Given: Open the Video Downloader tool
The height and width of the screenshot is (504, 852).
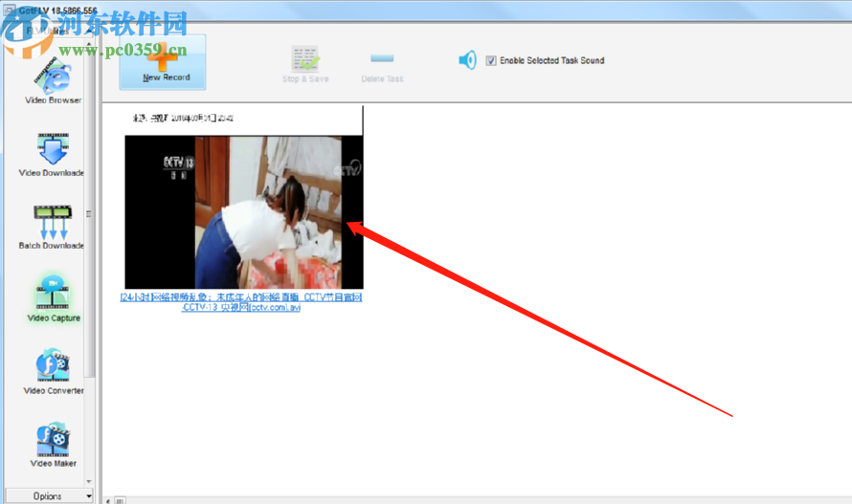Looking at the screenshot, I should (52, 155).
